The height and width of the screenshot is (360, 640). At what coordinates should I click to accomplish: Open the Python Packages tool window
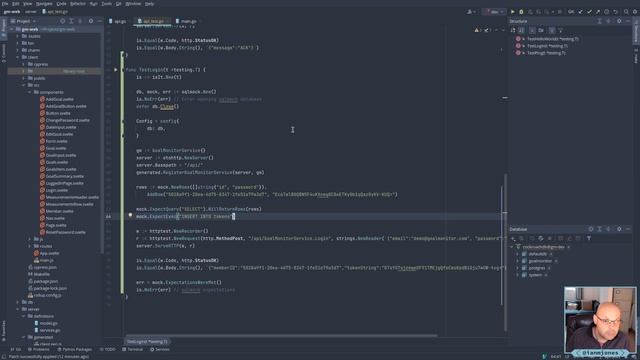pos(75,349)
